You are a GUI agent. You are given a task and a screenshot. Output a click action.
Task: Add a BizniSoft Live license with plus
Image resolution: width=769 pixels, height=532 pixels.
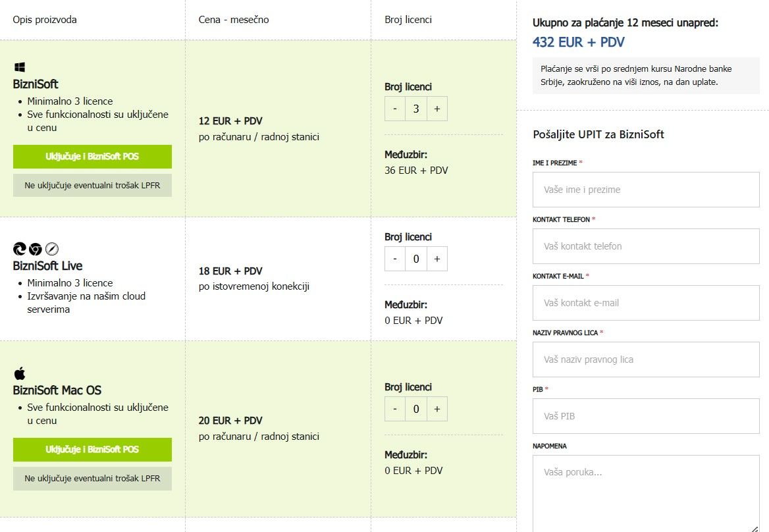click(x=437, y=259)
